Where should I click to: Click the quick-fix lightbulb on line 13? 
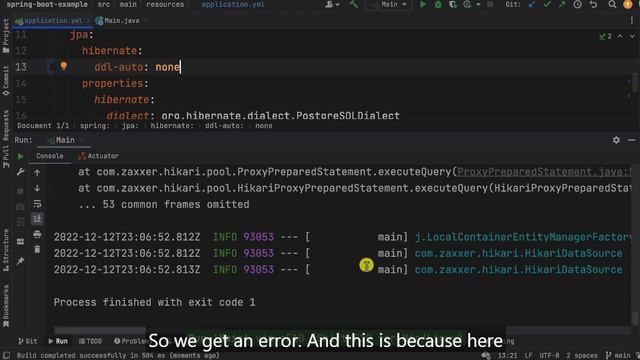point(64,66)
